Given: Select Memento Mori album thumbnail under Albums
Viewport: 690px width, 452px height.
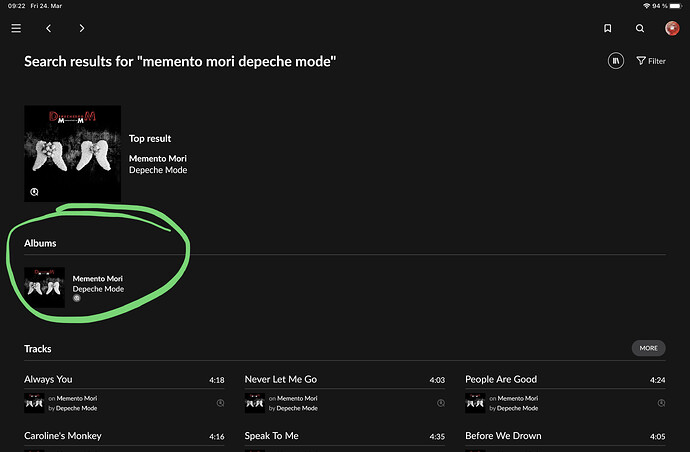Looking at the screenshot, I should coord(44,287).
